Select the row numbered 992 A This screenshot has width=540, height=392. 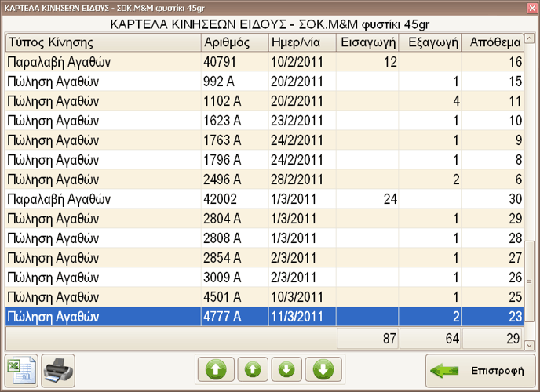click(265, 82)
